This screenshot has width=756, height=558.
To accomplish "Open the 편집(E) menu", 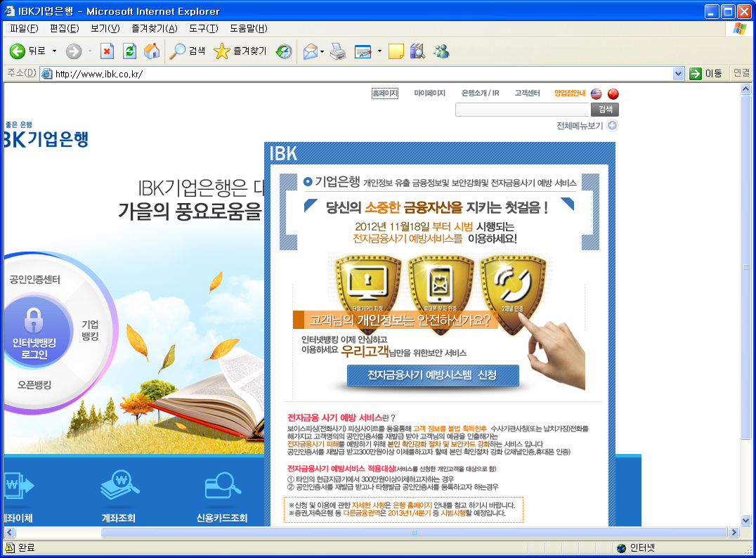I will tap(65, 28).
